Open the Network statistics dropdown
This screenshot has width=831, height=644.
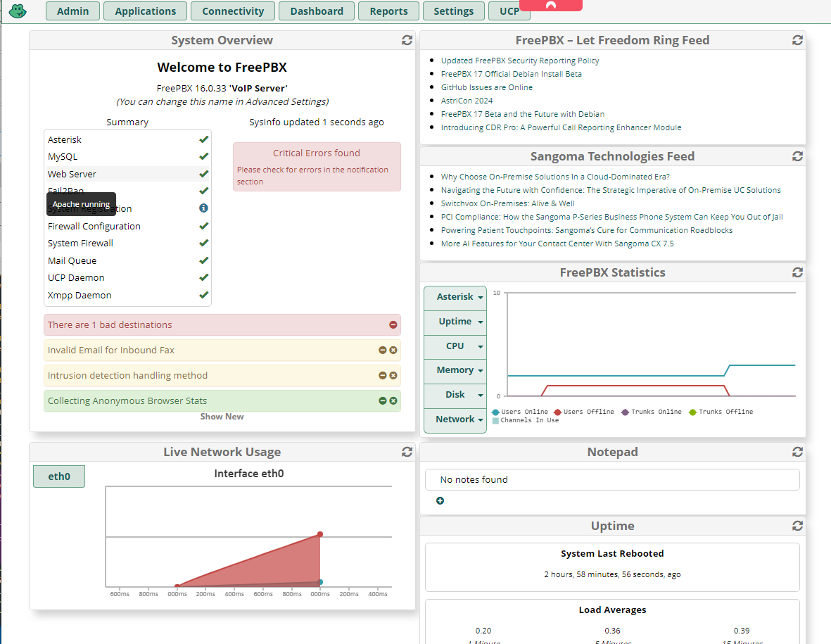pos(455,419)
